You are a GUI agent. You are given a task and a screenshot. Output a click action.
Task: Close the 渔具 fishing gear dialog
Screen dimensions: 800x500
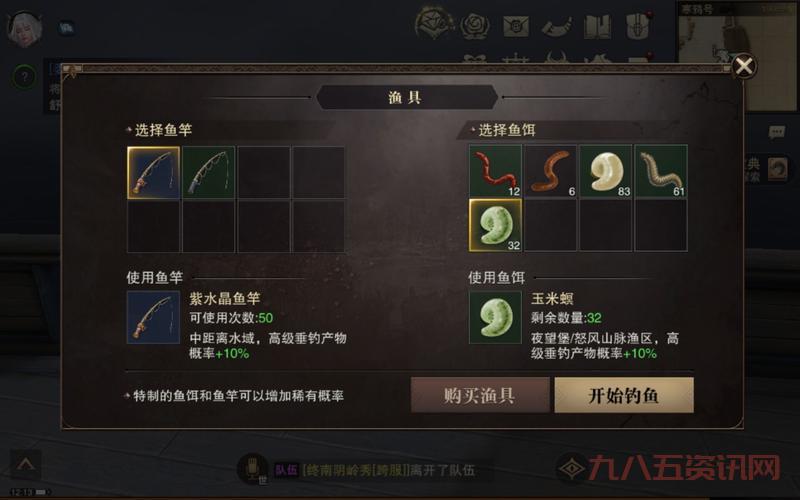click(x=744, y=66)
